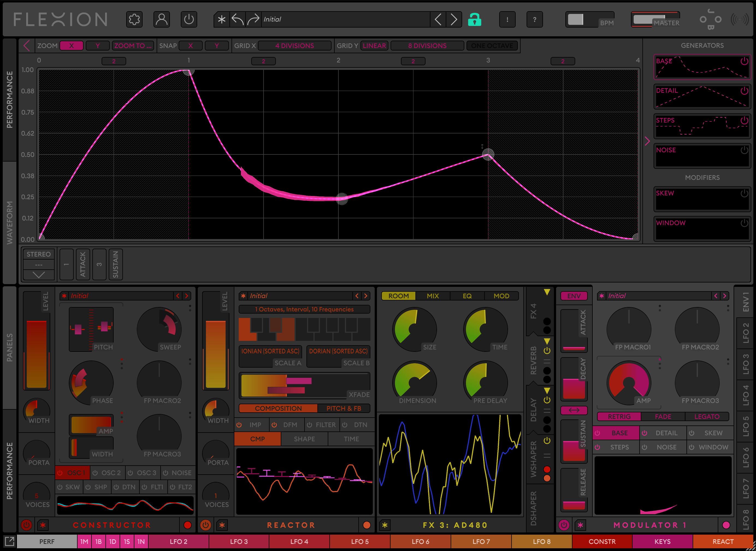The width and height of the screenshot is (756, 551).
Task: Toggle REVERB power icon in FX rack
Action: pyautogui.click(x=547, y=351)
